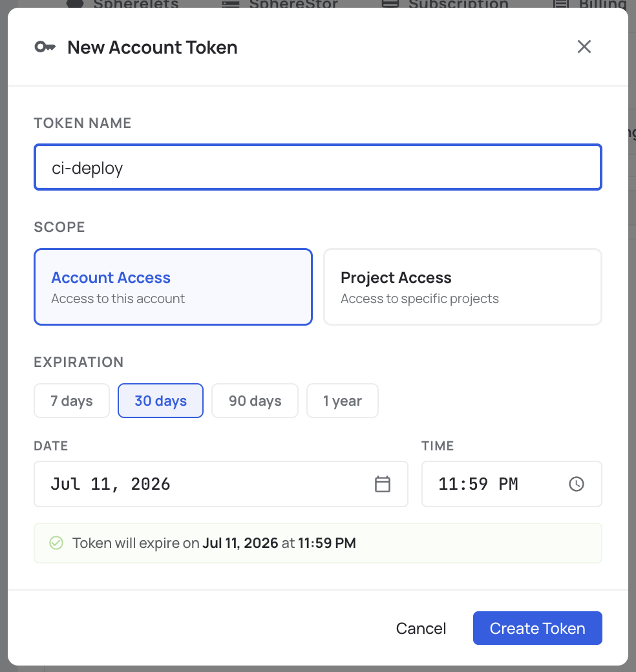The height and width of the screenshot is (672, 636).
Task: Click the Create Token button
Action: click(537, 628)
